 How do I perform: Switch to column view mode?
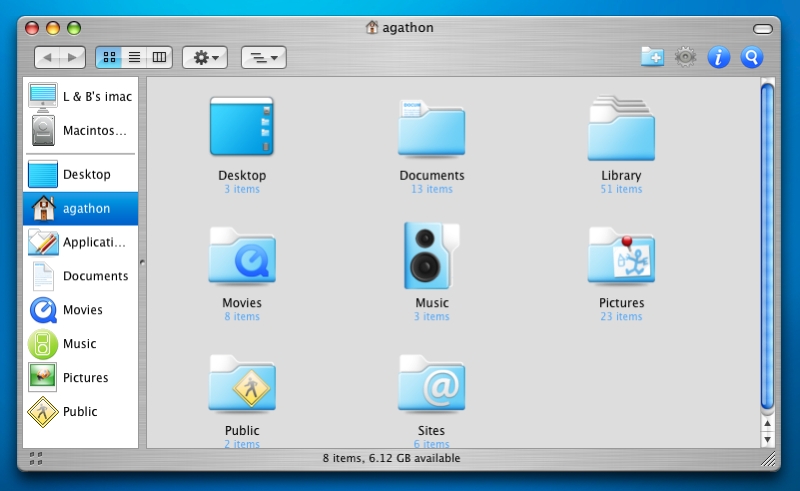tap(160, 57)
